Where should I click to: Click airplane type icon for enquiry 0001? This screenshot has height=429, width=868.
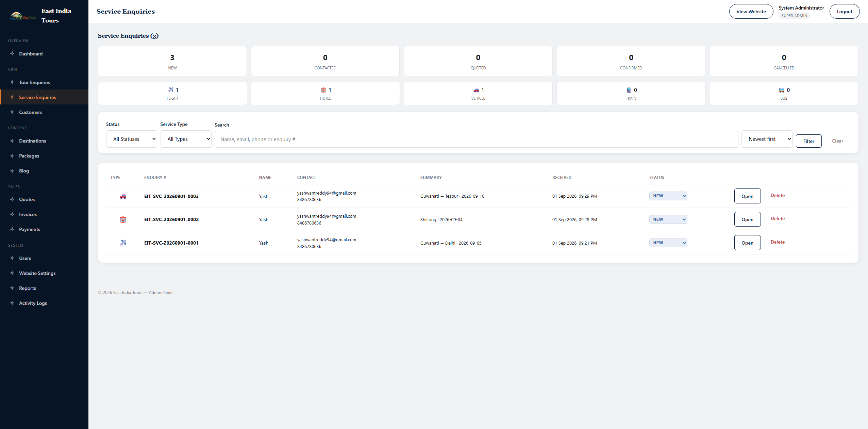tap(123, 243)
